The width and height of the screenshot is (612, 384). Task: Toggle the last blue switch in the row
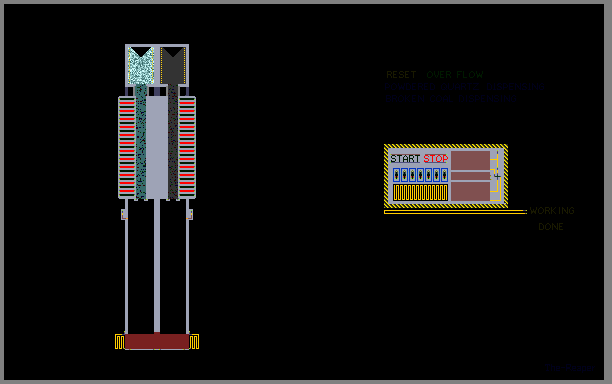[444, 175]
